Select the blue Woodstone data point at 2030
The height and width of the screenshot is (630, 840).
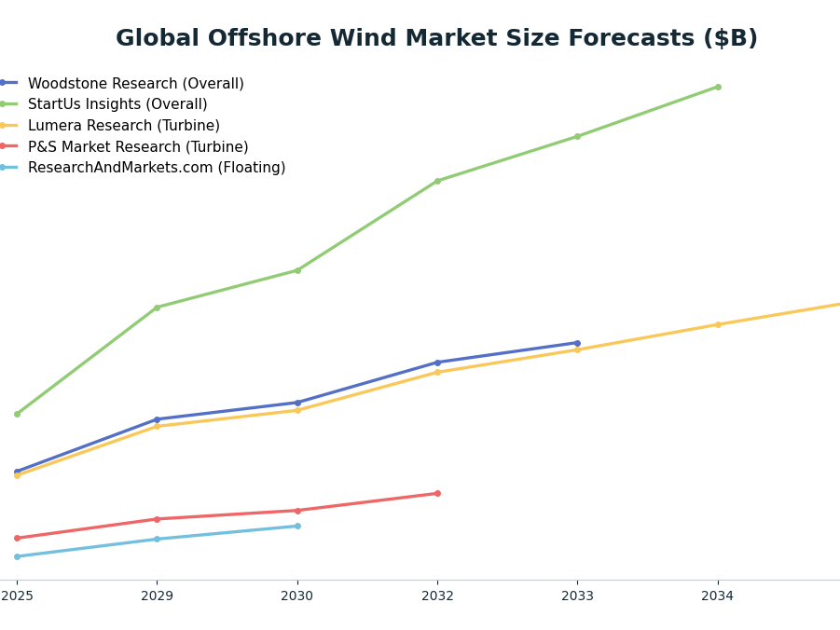click(297, 403)
